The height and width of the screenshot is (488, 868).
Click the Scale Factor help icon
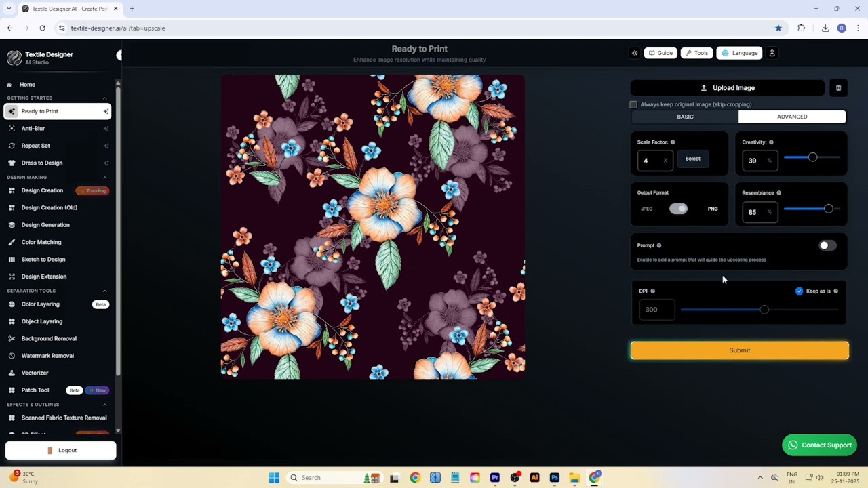[673, 142]
